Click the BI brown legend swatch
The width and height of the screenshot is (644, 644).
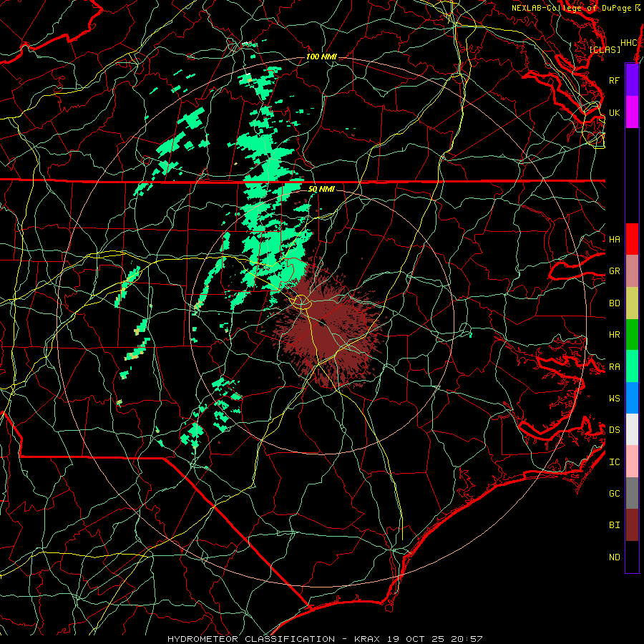[632, 525]
